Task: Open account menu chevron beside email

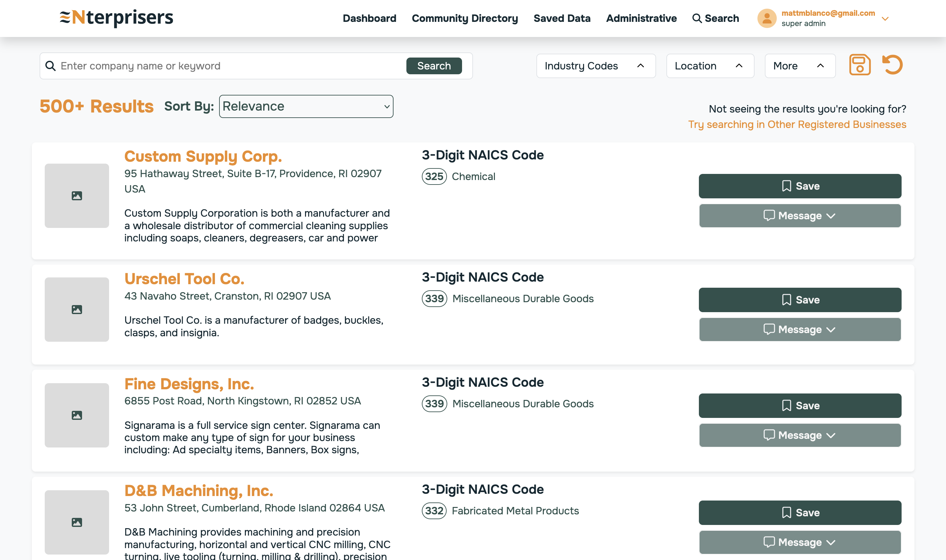Action: pos(885,19)
